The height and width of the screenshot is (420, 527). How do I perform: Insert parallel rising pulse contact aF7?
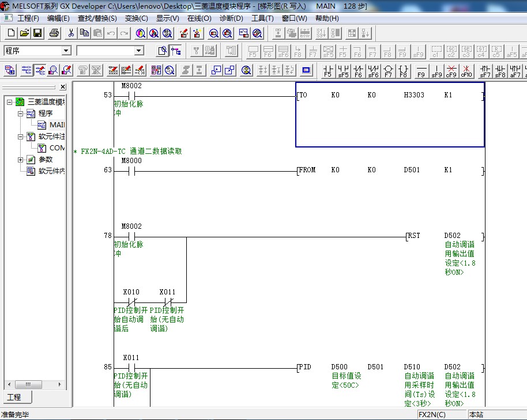pyautogui.click(x=515, y=71)
